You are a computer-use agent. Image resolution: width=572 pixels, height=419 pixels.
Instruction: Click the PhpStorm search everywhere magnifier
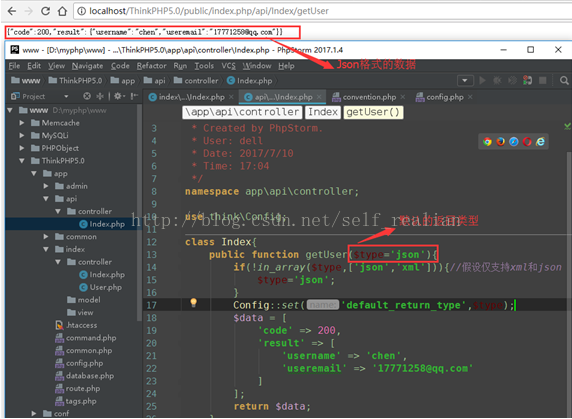pos(564,80)
